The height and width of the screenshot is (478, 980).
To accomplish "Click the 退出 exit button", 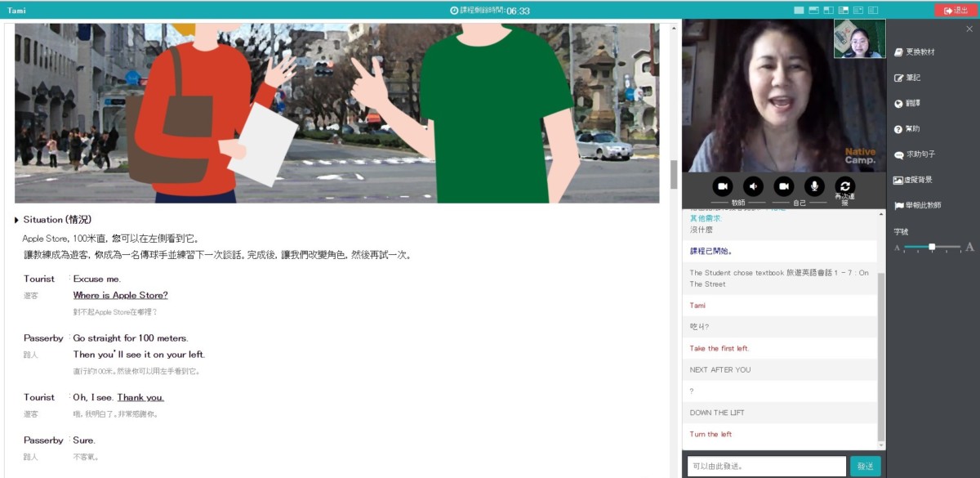I will (x=955, y=10).
